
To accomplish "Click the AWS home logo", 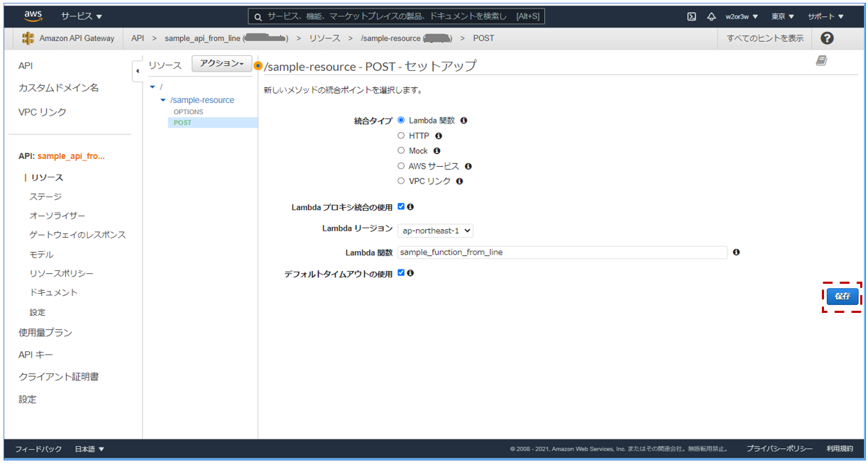I will click(33, 14).
